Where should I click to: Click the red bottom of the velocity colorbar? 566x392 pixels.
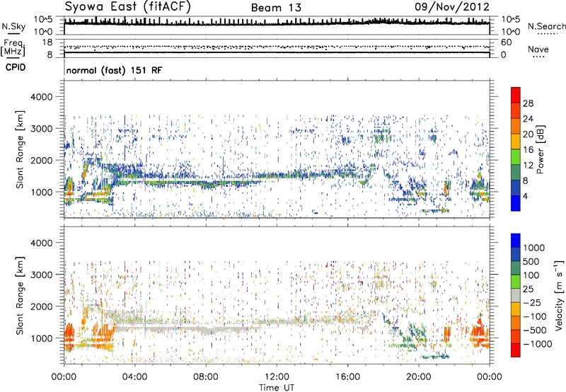516,350
